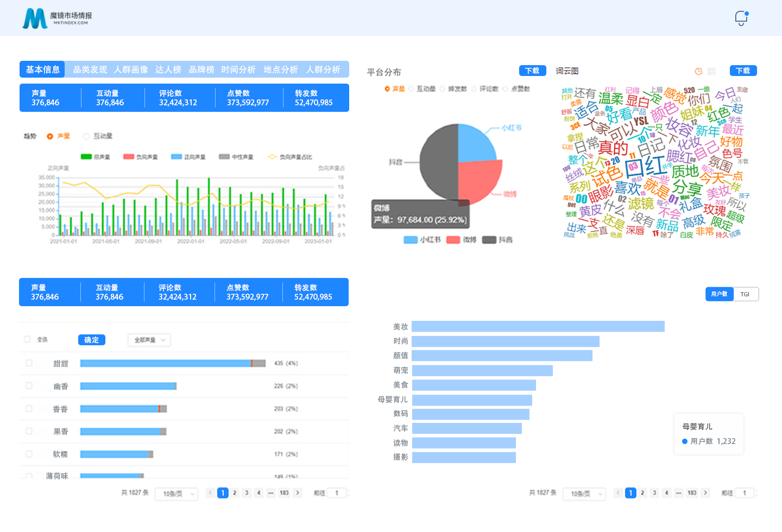This screenshot has height=532, width=782.
Task: Click the left pagination 前往 page input
Action: [337, 493]
